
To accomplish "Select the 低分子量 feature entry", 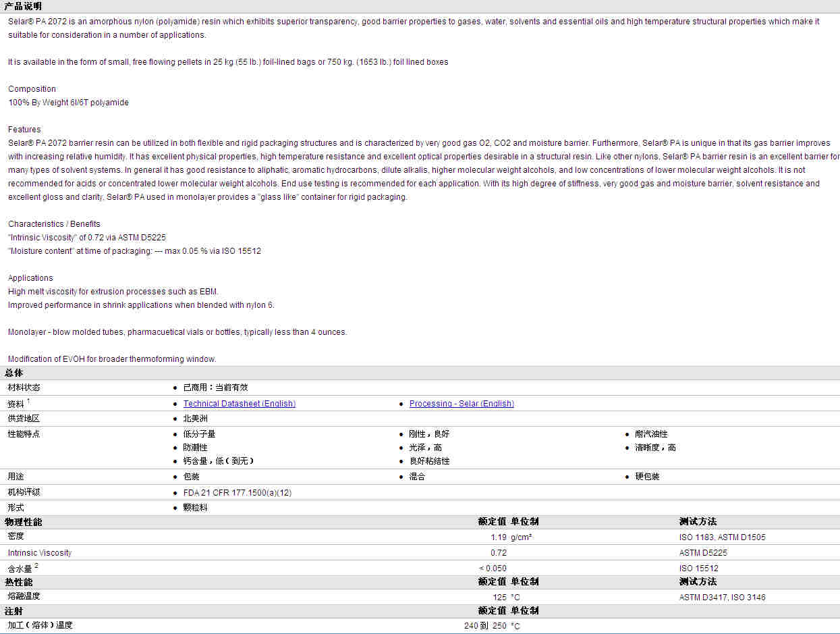I will click(200, 434).
